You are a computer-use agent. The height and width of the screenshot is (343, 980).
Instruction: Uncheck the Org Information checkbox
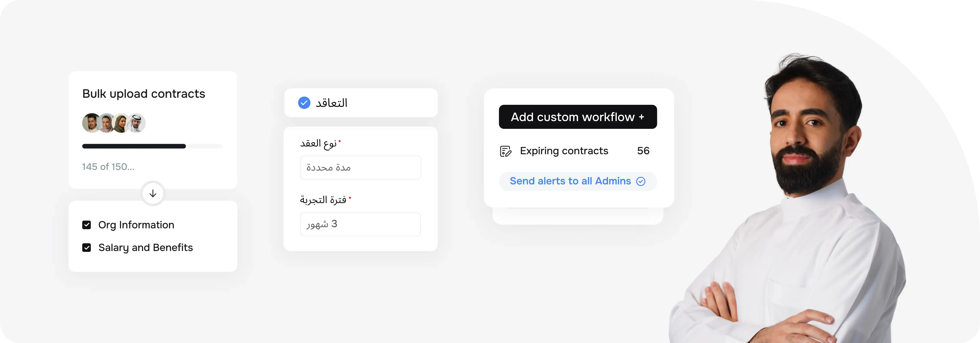87,225
